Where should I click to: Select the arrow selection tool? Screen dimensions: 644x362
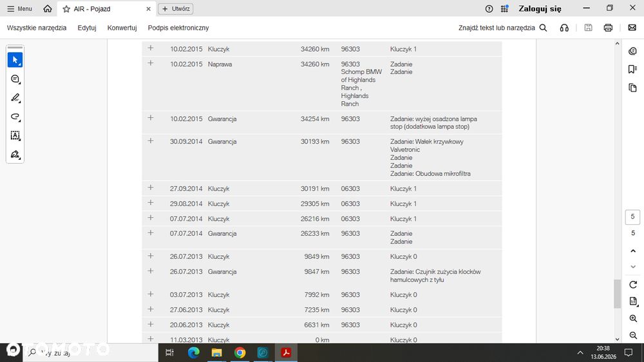coord(15,60)
